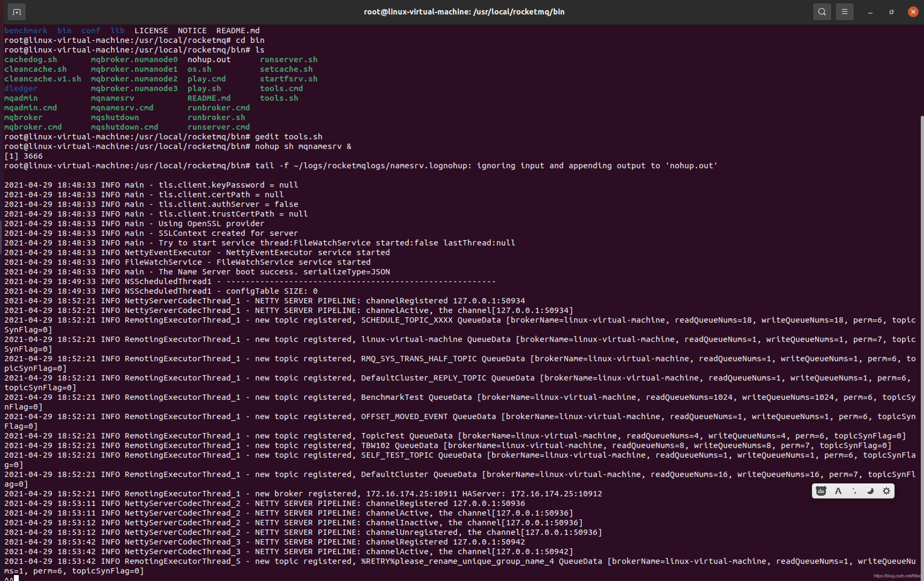The image size is (924, 581).
Task: Click the 'SSLContext created for server' log line
Action: click(x=151, y=233)
